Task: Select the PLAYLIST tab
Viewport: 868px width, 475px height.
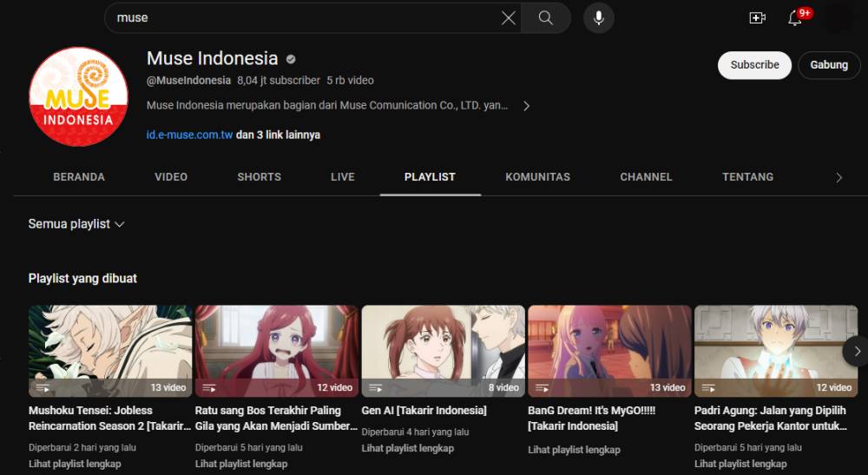Action: (x=430, y=177)
